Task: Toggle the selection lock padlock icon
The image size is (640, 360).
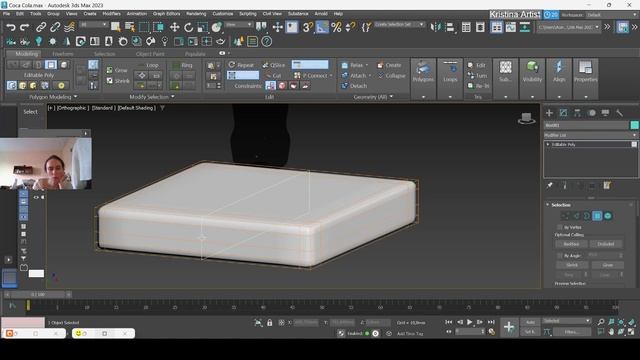Action: tap(269, 322)
